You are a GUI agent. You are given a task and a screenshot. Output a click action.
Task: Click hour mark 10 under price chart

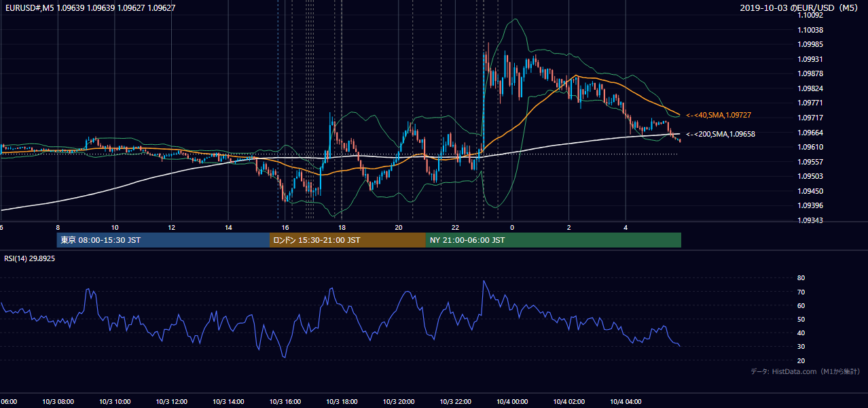tap(115, 227)
